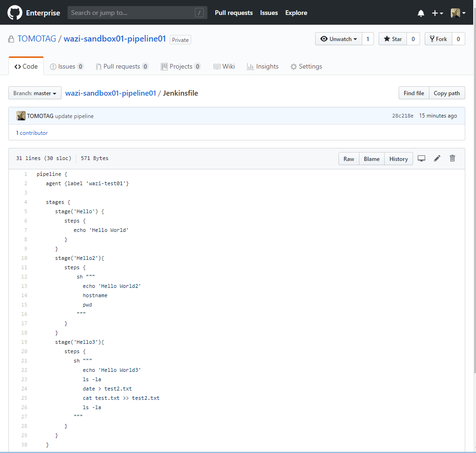This screenshot has width=476, height=453.
Task: Click line number 12
Action: tap(24, 277)
